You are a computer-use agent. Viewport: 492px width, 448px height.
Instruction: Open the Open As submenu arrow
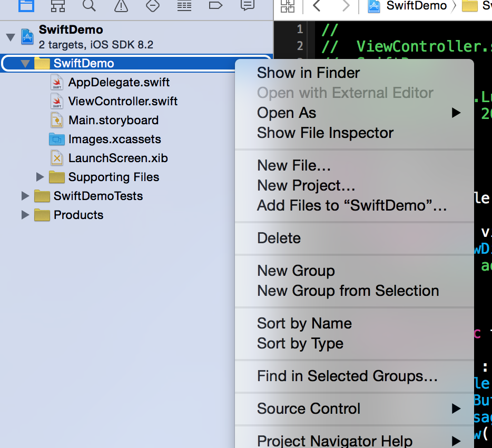[456, 113]
